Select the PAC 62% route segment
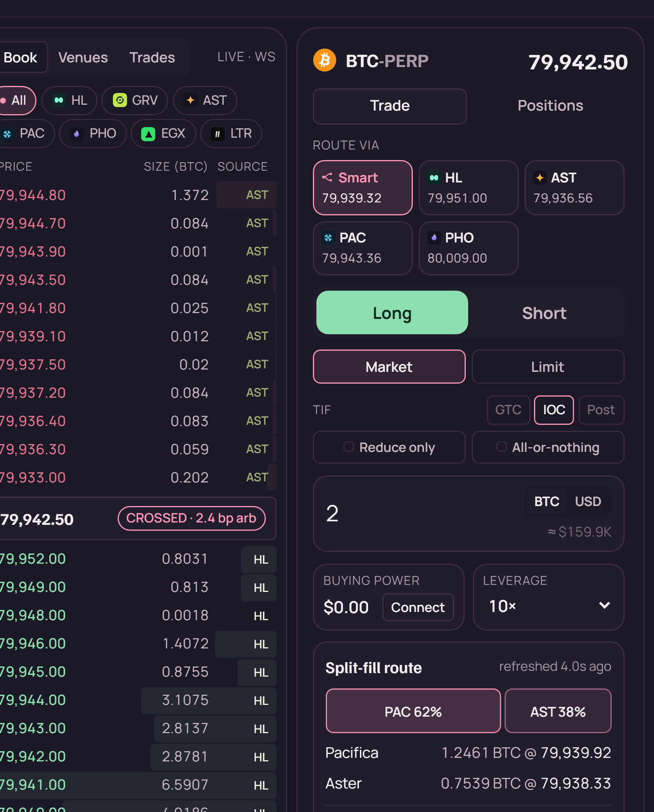This screenshot has width=654, height=812. click(413, 711)
